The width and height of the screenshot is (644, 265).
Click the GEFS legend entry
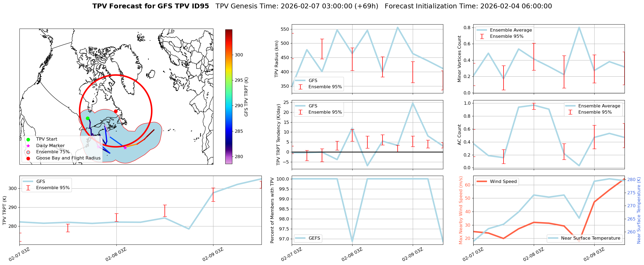point(314,238)
